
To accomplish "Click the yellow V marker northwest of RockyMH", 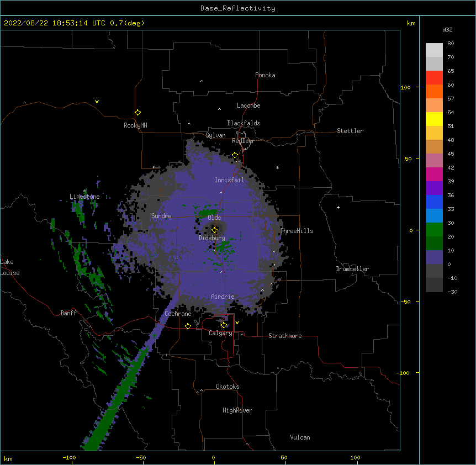I will (x=97, y=102).
